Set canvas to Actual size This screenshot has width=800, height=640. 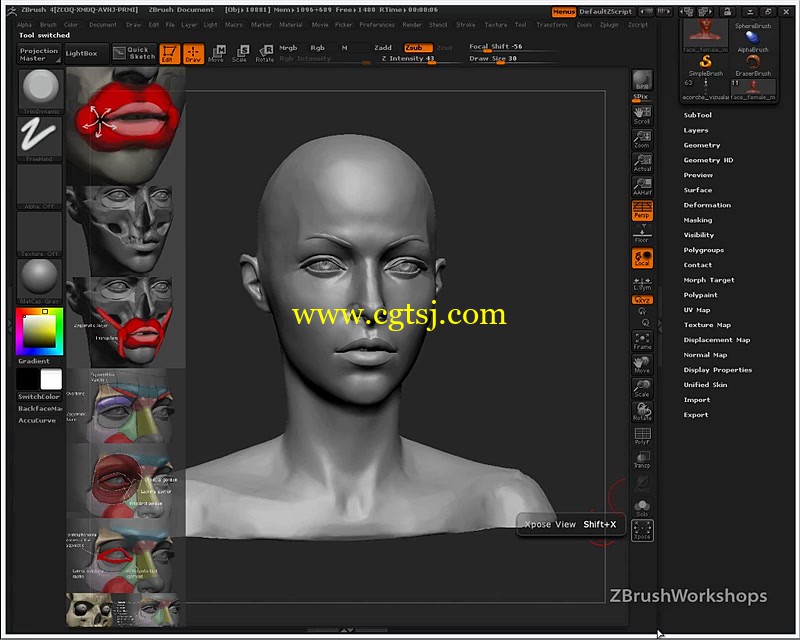(642, 163)
